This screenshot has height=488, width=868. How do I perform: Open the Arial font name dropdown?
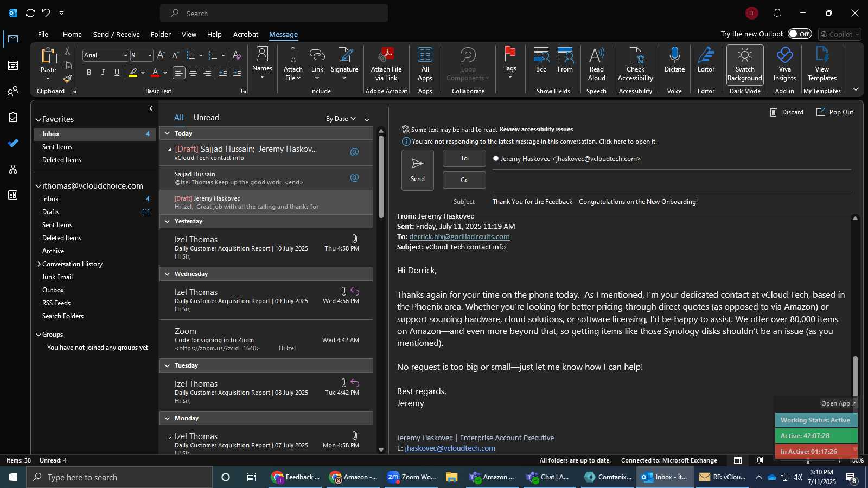125,55
